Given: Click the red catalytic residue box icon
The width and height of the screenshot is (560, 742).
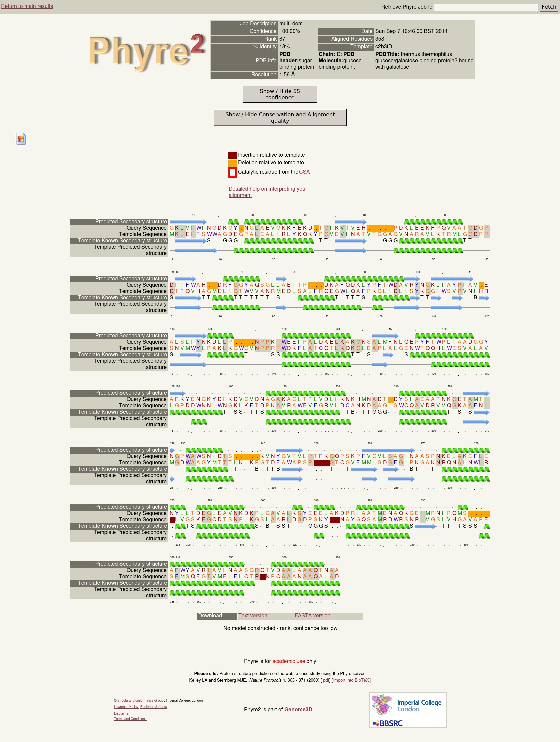Looking at the screenshot, I should 232,172.
